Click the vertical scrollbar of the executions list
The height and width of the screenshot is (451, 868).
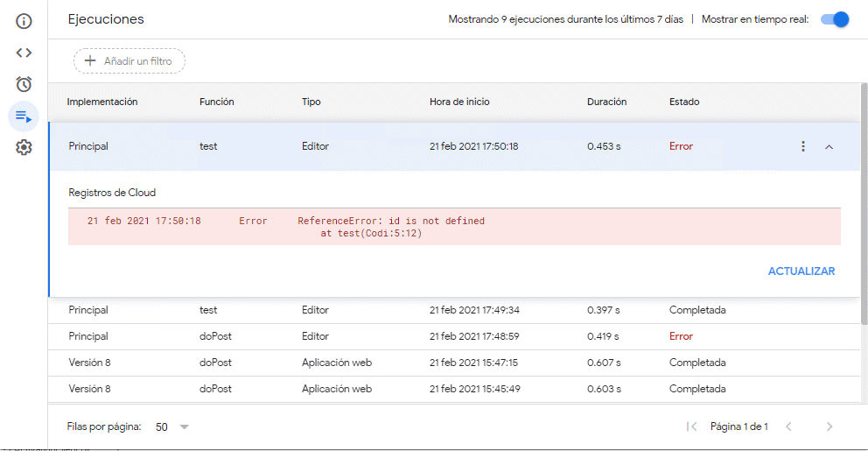864,219
